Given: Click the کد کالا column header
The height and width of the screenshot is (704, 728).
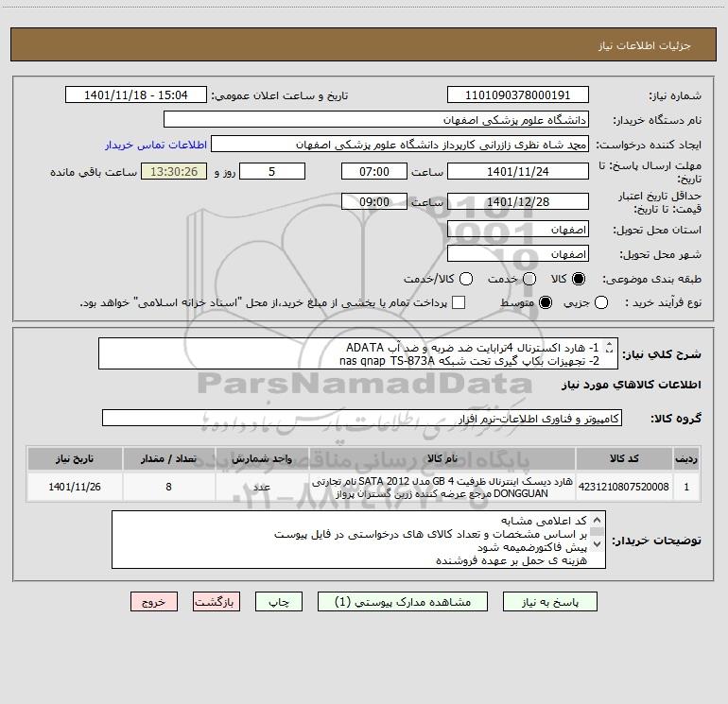Looking at the screenshot, I should pos(624,458).
